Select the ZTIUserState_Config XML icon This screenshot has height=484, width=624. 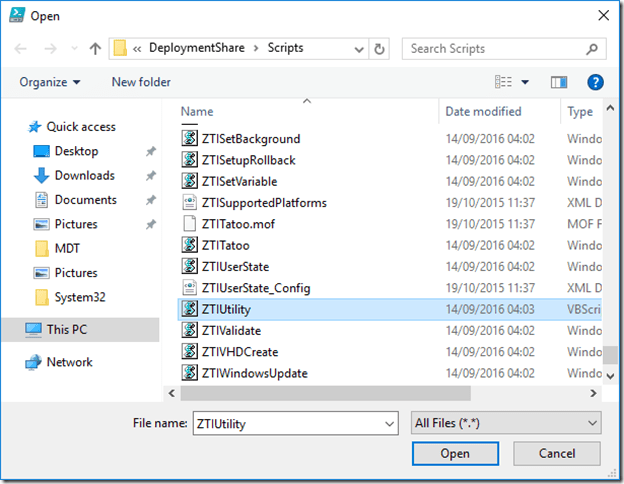tap(189, 287)
